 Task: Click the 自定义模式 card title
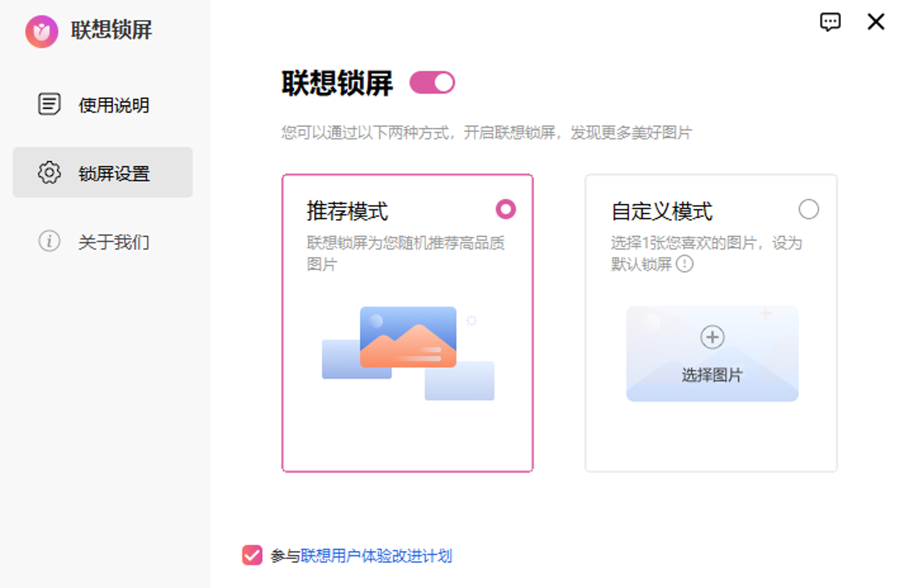click(x=662, y=211)
